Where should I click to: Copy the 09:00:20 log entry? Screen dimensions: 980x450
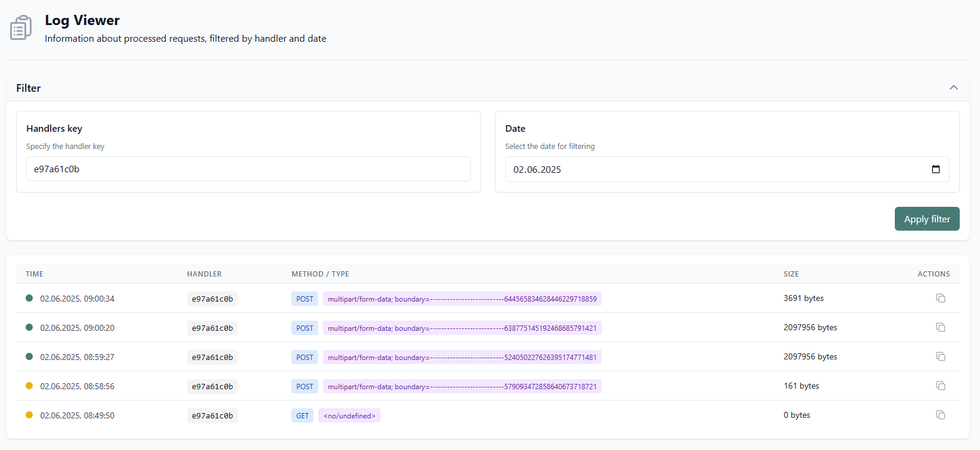tap(941, 327)
